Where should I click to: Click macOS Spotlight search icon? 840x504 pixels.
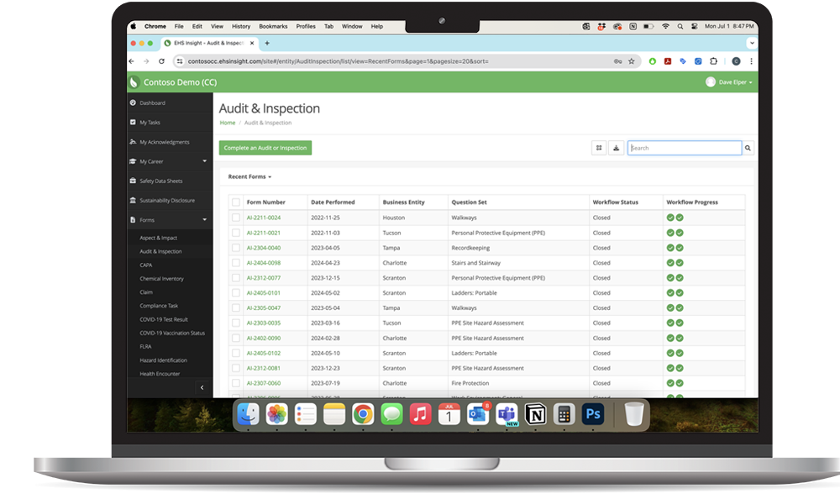coord(680,26)
